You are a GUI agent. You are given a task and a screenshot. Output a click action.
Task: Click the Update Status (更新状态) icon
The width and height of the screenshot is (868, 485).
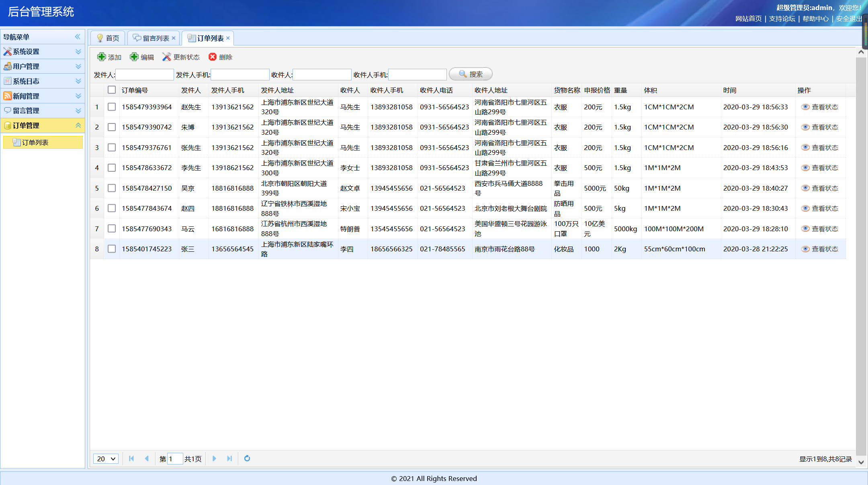167,57
